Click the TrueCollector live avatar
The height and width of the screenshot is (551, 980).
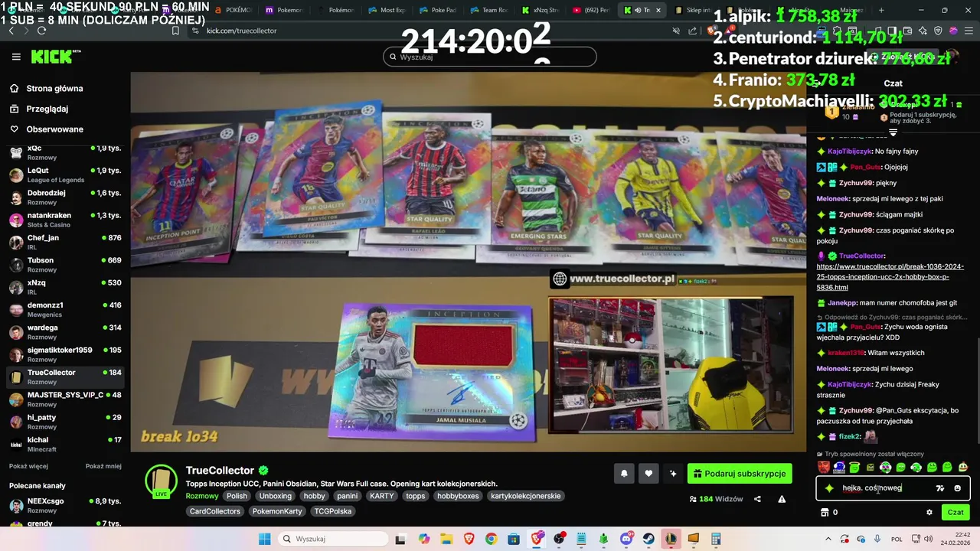pyautogui.click(x=161, y=481)
